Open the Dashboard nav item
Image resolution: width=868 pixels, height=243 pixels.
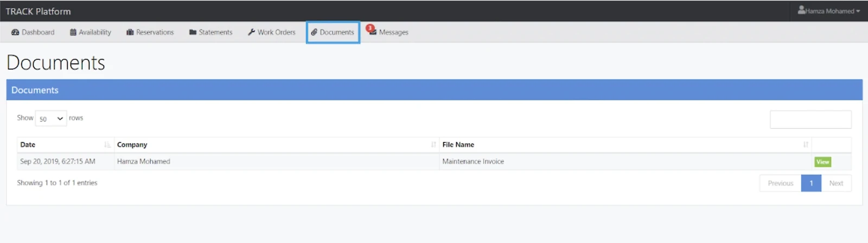point(33,32)
